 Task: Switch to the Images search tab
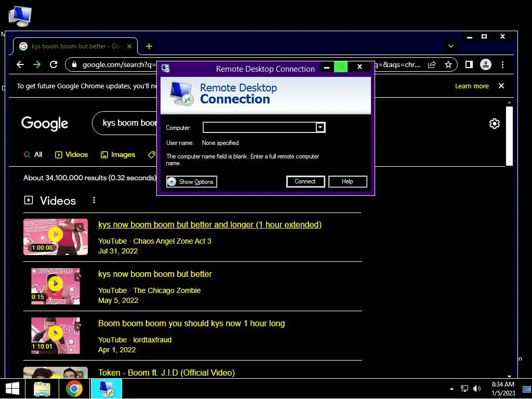[118, 154]
